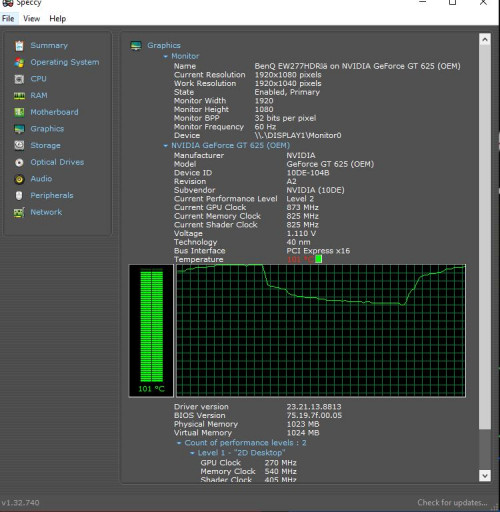Viewport: 500px width, 512px height.
Task: Click the Peripherals mouse icon
Action: pyautogui.click(x=19, y=196)
